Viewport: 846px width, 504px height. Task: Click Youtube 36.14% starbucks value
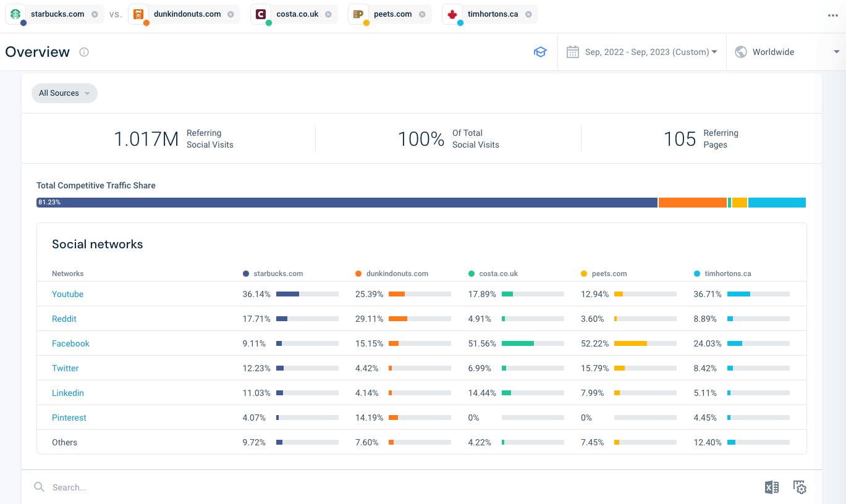256,294
